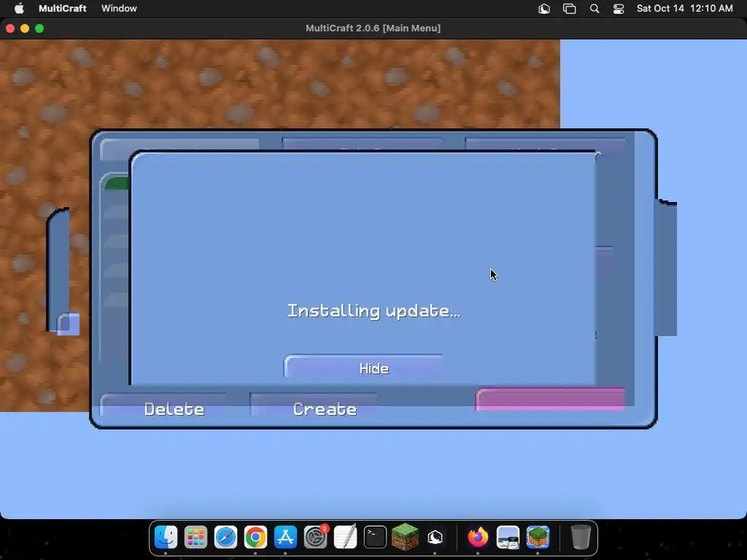Launch Google Chrome from the Dock

coord(256,537)
